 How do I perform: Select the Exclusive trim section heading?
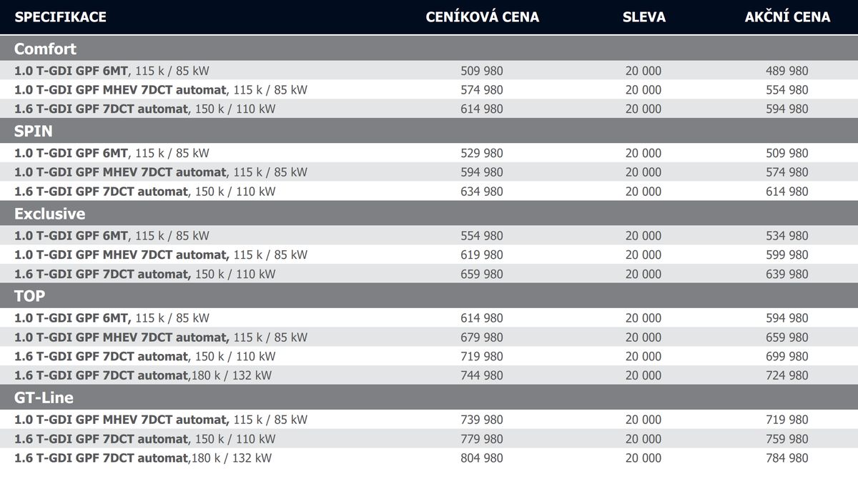click(49, 214)
